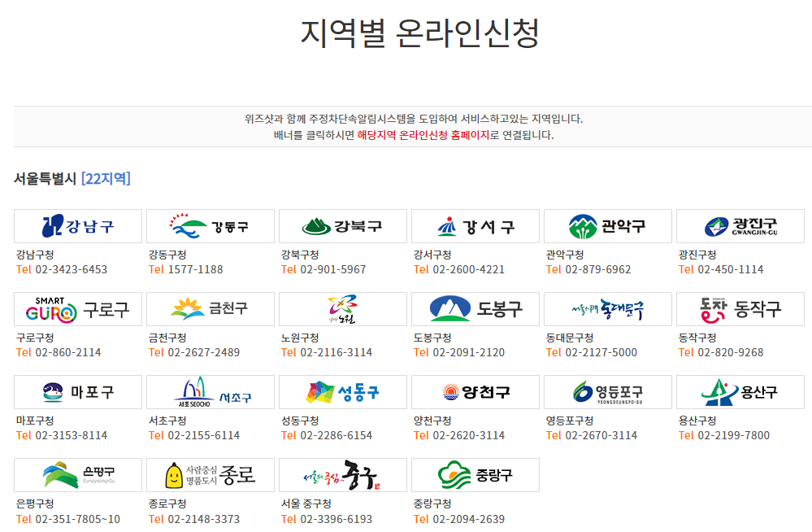Open the 노원 district banner
This screenshot has width=812, height=532.
[343, 309]
